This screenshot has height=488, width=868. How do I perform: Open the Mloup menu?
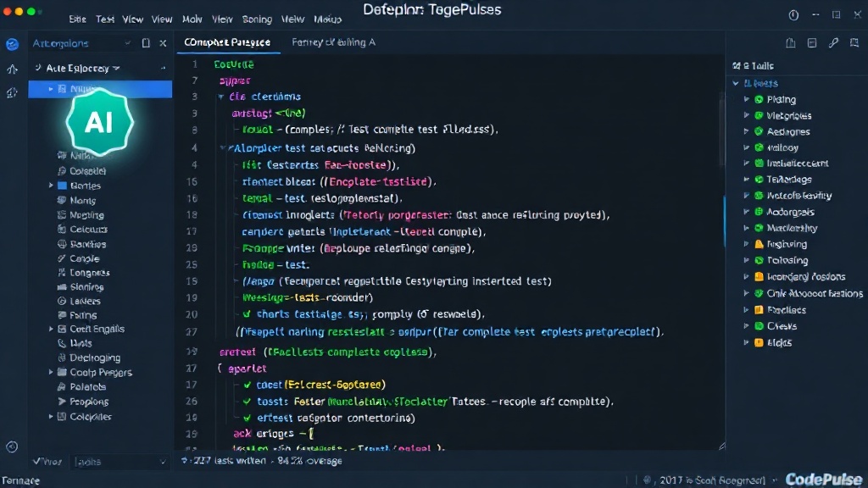pyautogui.click(x=328, y=19)
